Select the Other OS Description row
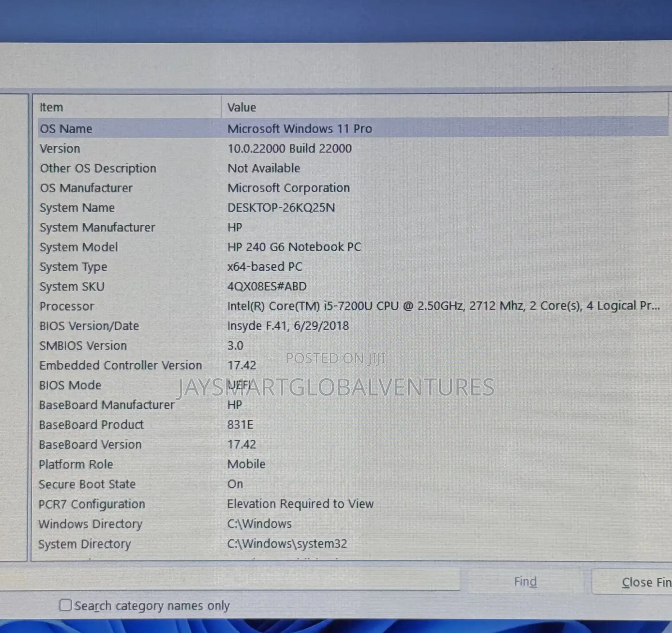 click(x=353, y=168)
